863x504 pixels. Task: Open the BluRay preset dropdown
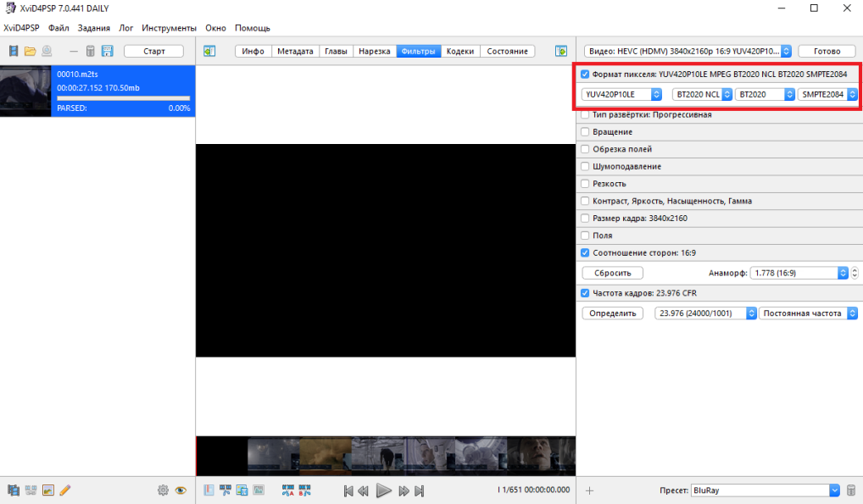point(765,490)
